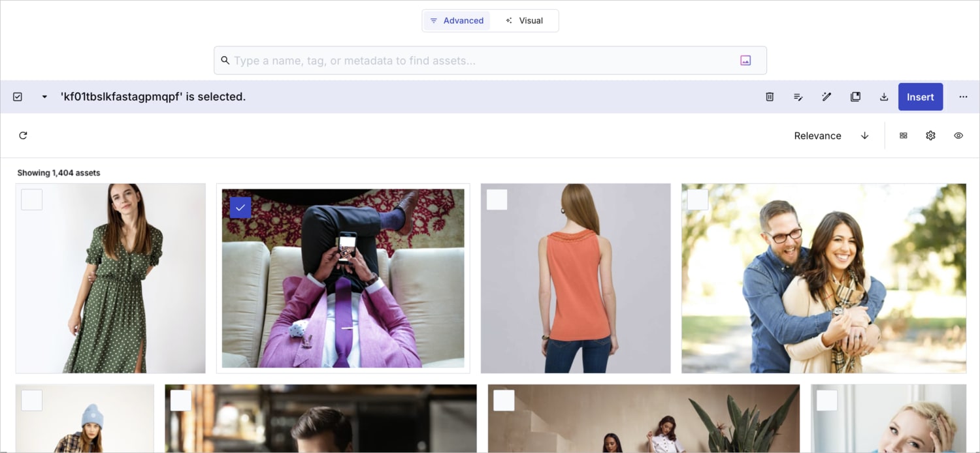The width and height of the screenshot is (980, 453).
Task: Switch to the Visual search tab
Action: 524,21
